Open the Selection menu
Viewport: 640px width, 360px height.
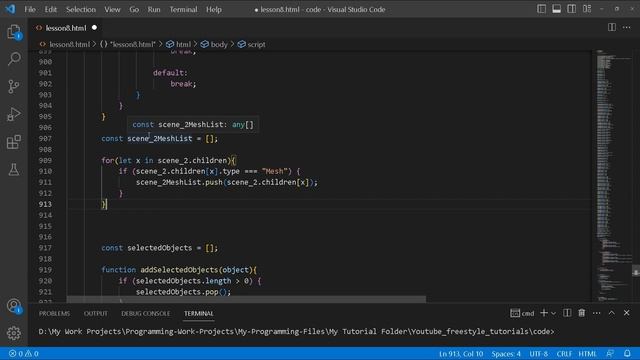tap(80, 9)
